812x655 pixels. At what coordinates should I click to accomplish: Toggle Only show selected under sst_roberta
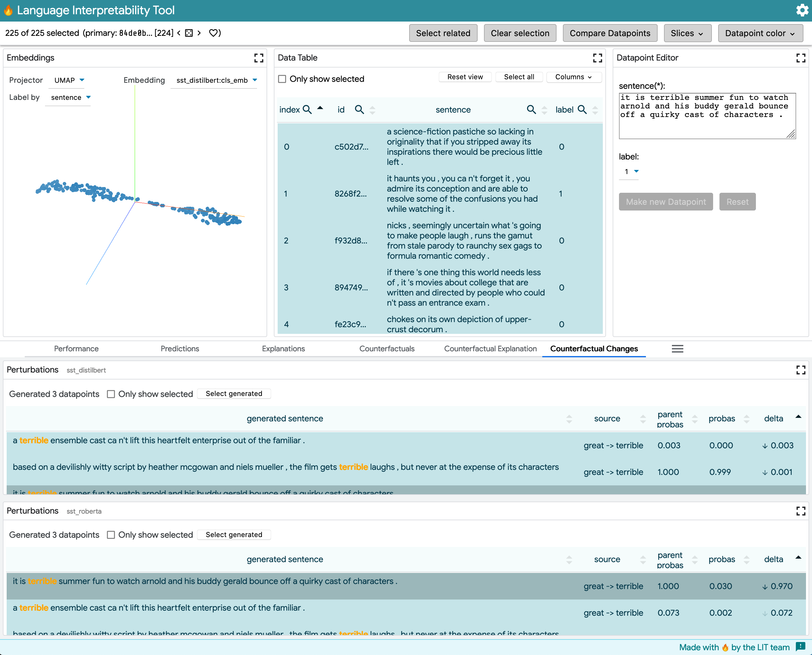(x=111, y=535)
